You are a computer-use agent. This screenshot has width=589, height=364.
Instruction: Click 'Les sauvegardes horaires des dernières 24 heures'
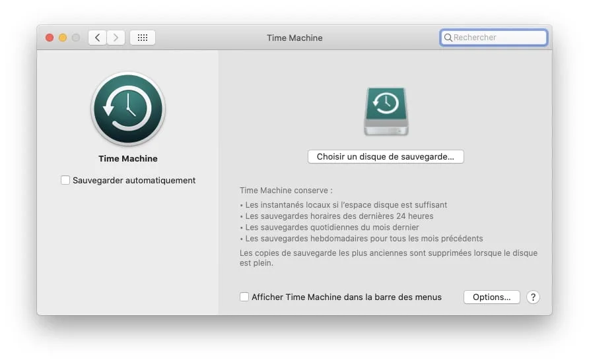click(x=337, y=216)
